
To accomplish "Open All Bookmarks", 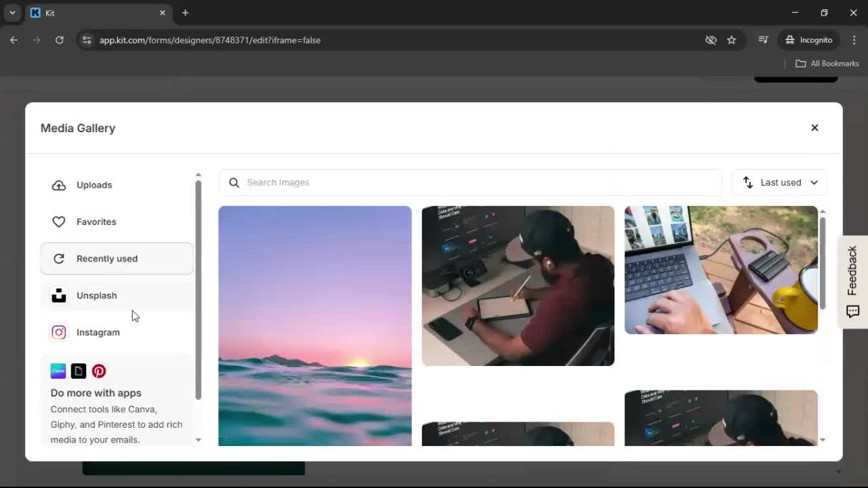I will pyautogui.click(x=827, y=63).
